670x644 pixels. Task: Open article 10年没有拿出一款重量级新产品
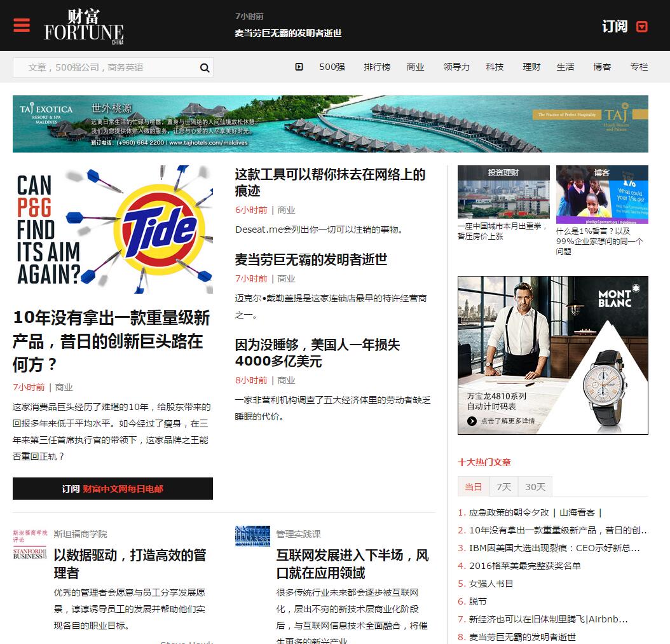(x=111, y=341)
